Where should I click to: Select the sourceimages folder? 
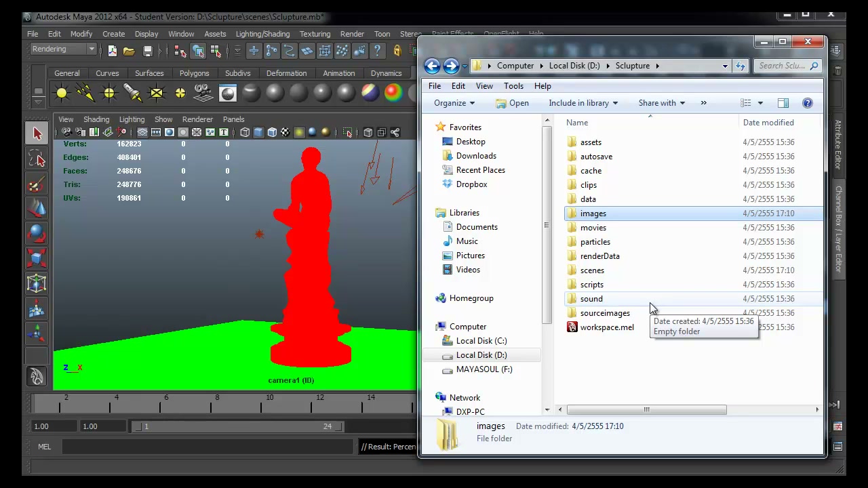[605, 313]
